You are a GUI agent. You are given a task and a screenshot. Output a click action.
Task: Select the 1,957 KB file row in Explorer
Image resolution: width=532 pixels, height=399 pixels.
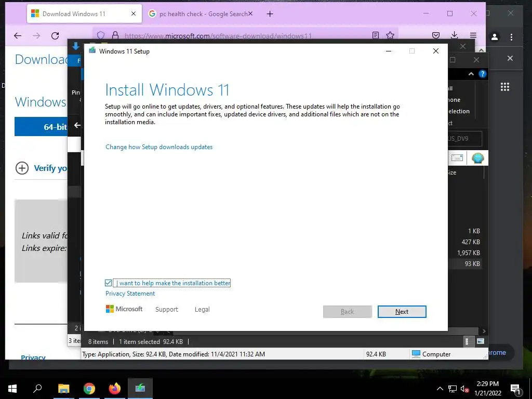[465, 253]
